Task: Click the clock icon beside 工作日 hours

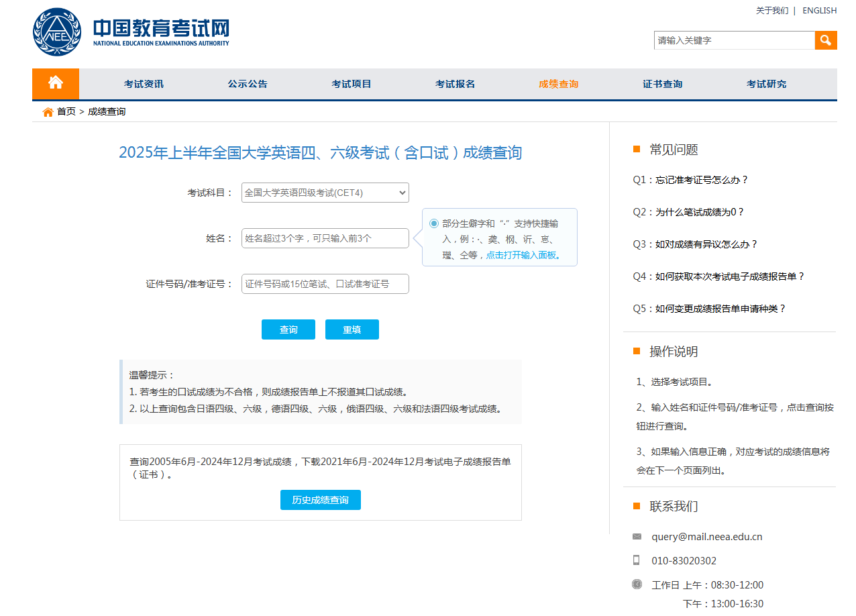Action: click(x=637, y=584)
